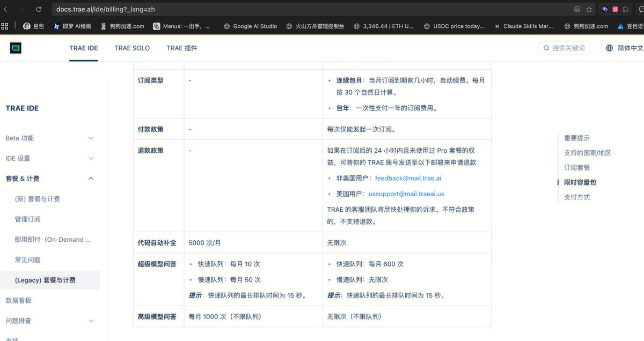Image resolution: width=644 pixels, height=341 pixels.
Task: Open the 简体中文 language selector
Action: point(625,48)
